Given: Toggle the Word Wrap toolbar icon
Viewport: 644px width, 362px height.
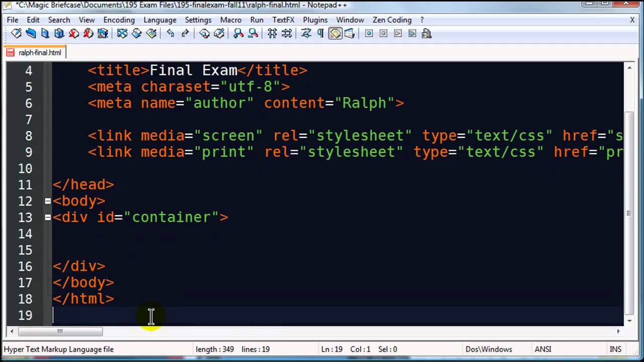Looking at the screenshot, I should pyautogui.click(x=306, y=34).
